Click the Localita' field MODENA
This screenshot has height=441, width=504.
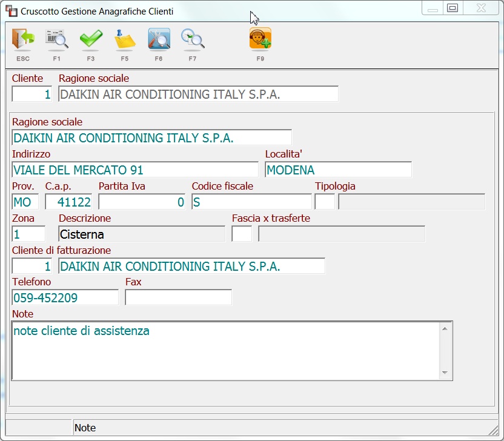coord(338,170)
